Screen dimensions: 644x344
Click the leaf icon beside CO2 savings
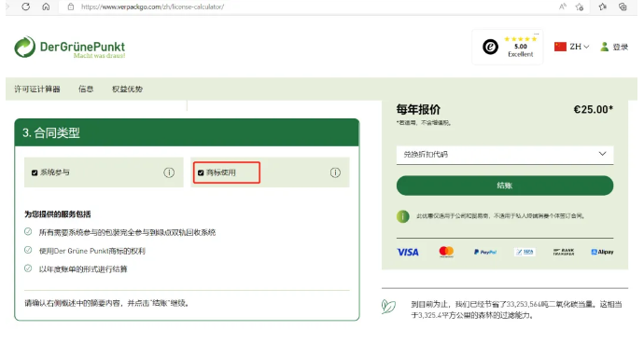click(x=388, y=307)
